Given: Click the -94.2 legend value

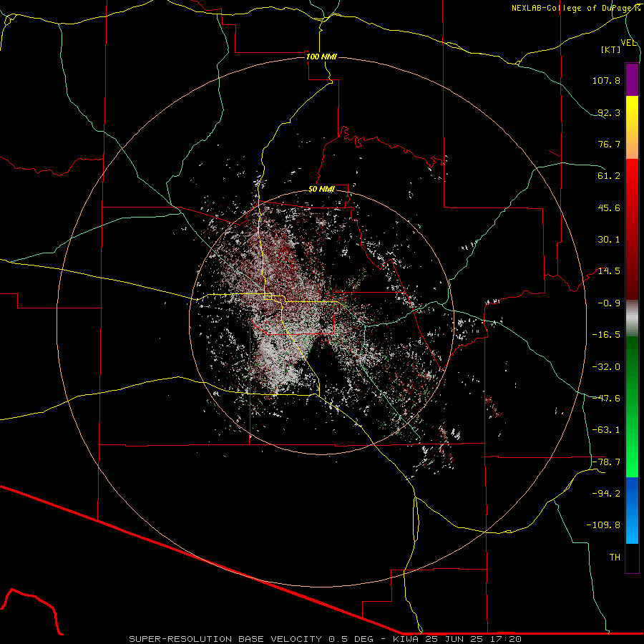Looking at the screenshot, I should 606,494.
